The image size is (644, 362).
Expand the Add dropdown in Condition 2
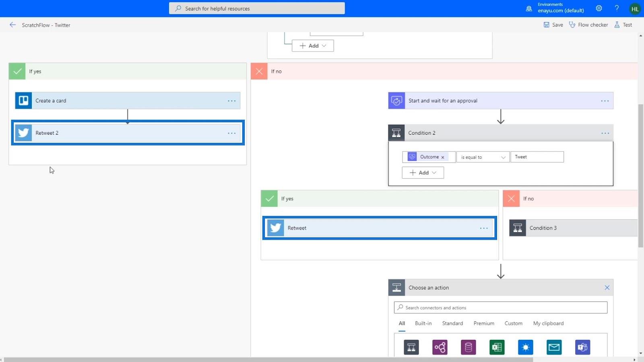click(423, 173)
